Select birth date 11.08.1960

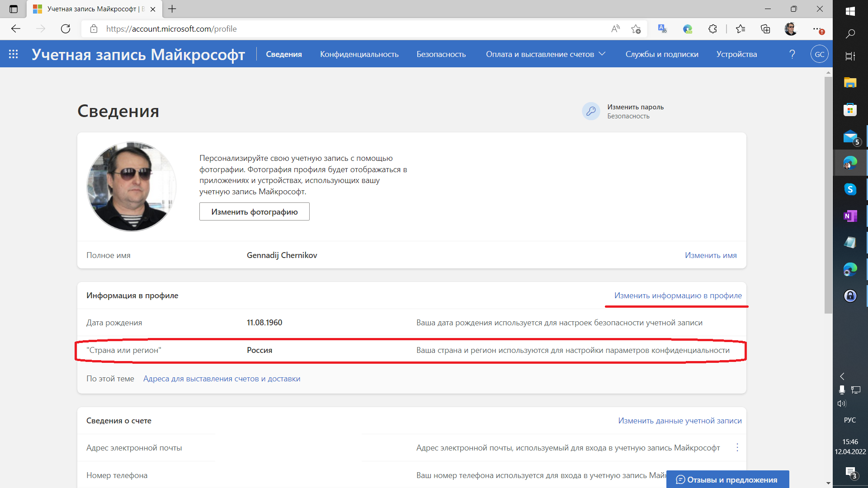264,323
